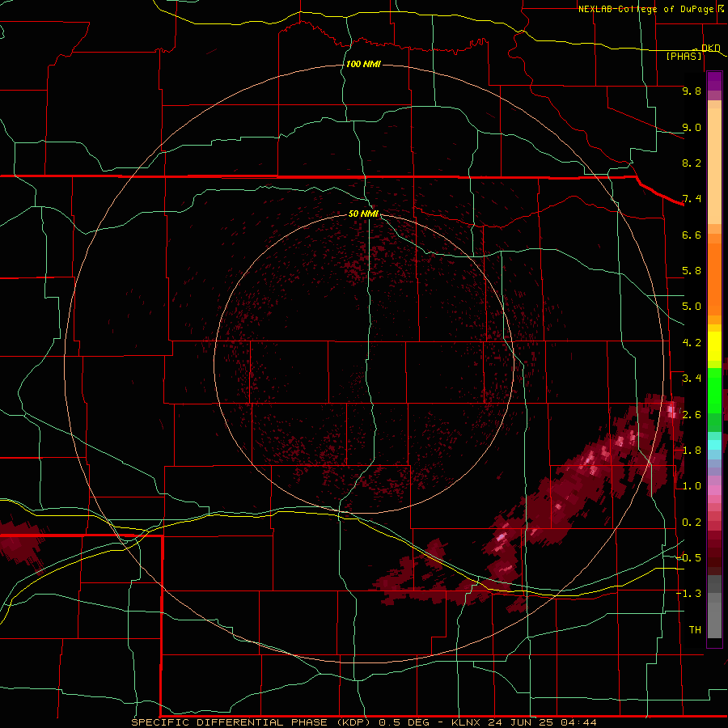
Task: Click the 8.2 value on color scale
Action: pos(692,163)
